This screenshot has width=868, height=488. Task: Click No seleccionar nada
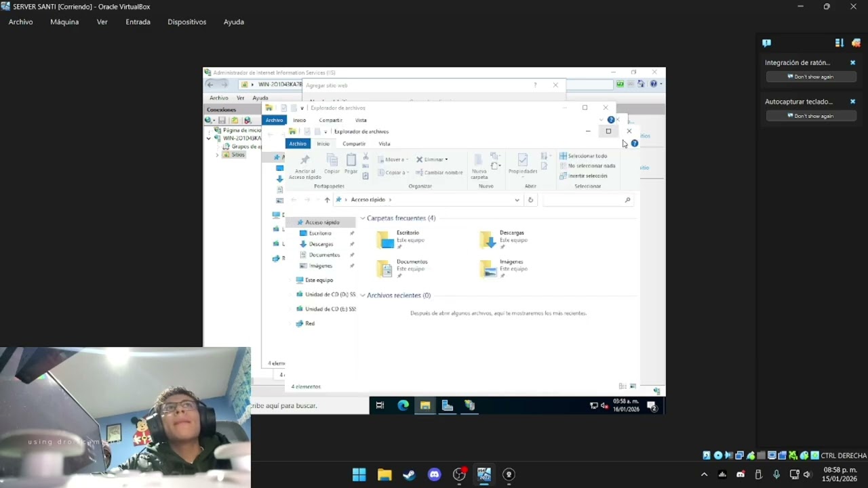587,165
